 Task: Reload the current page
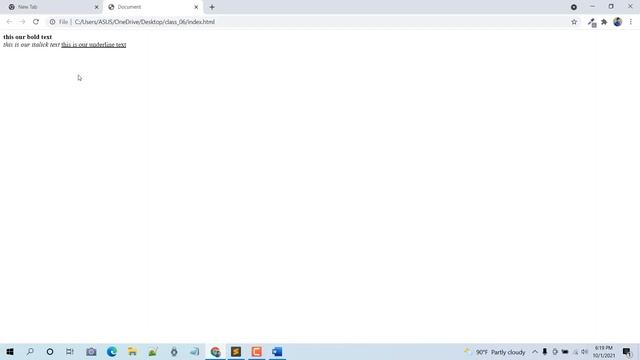pyautogui.click(x=36, y=22)
